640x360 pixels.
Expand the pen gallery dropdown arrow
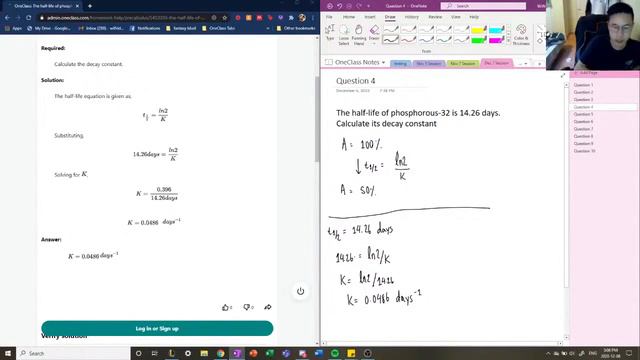point(508,41)
